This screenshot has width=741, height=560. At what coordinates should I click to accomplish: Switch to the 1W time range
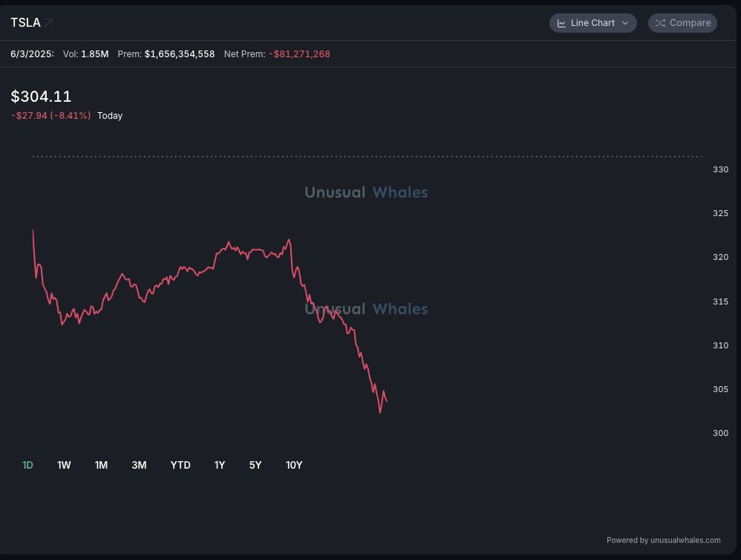(64, 465)
